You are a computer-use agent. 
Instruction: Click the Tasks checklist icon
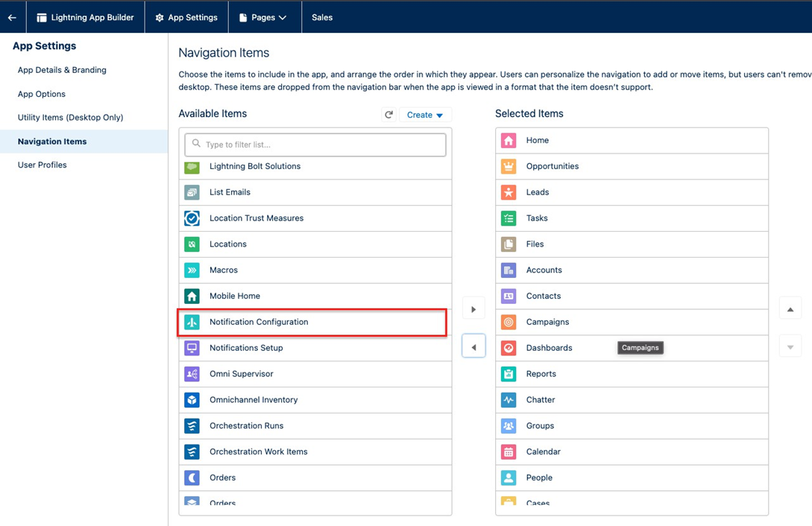pyautogui.click(x=509, y=218)
